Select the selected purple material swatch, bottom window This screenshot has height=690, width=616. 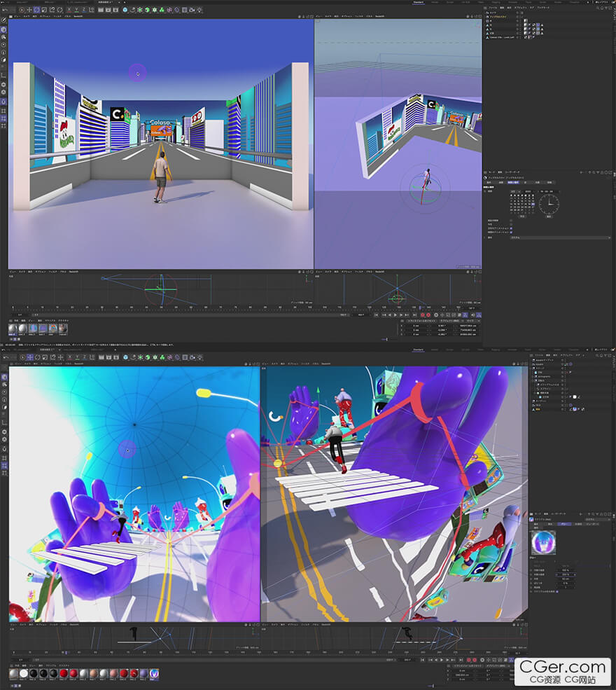154,673
